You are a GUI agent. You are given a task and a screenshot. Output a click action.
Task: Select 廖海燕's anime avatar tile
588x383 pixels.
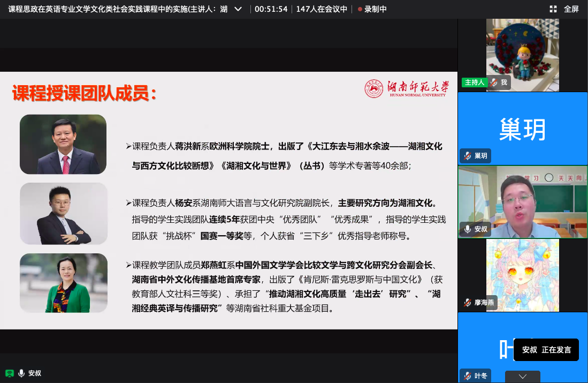(x=522, y=273)
